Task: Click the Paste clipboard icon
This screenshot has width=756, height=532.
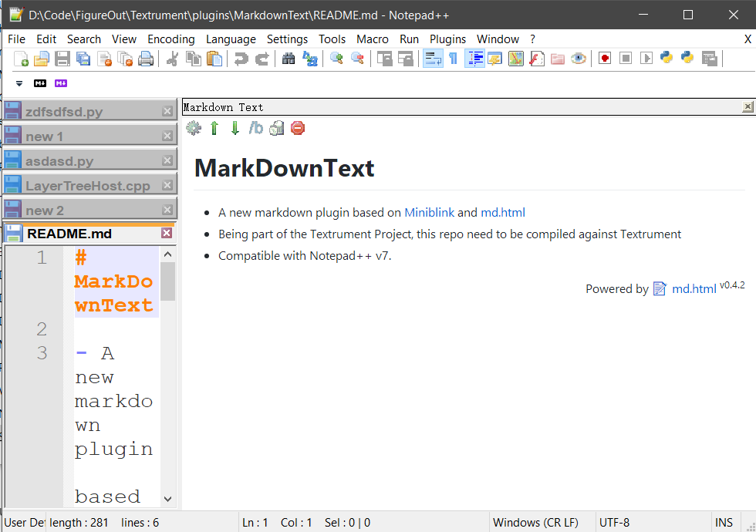Action: [214, 59]
